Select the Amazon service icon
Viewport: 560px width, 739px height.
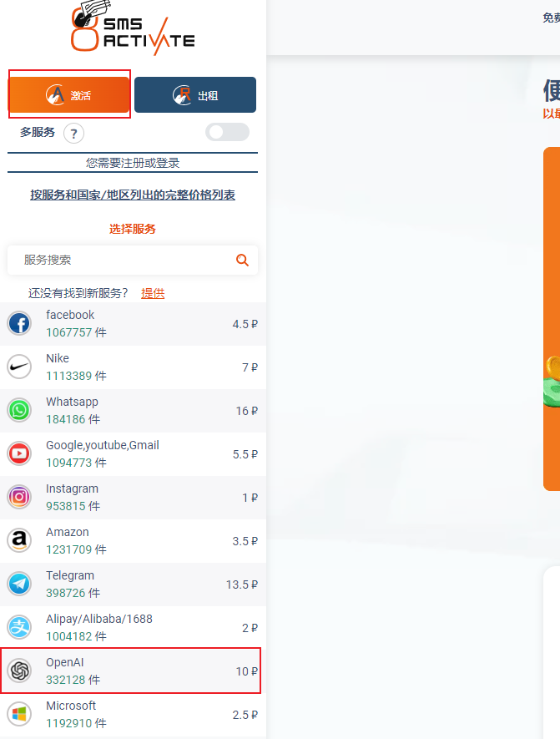tap(19, 540)
